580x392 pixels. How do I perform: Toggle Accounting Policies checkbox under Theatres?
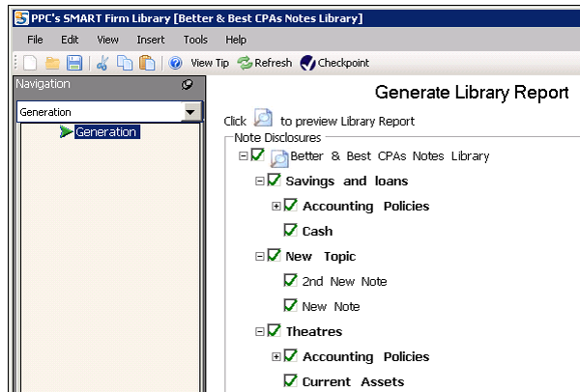click(x=291, y=356)
